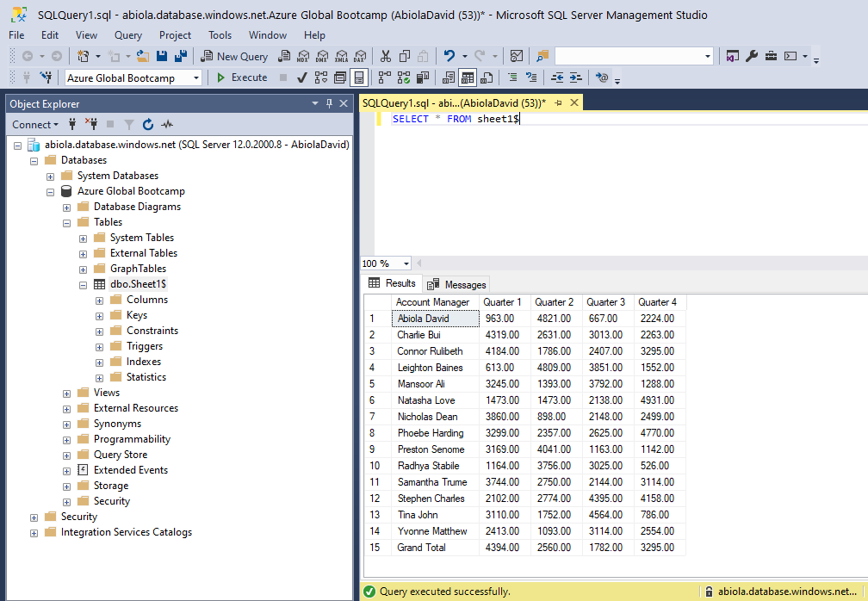Image resolution: width=868 pixels, height=601 pixels.
Task: Click the Copy icon in the toolbar
Action: (x=404, y=56)
